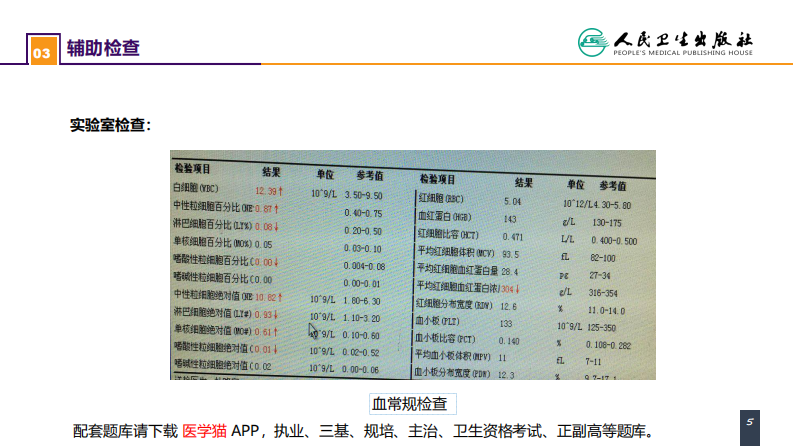Screen dimensions: 793x446
Task: Click the 红细胞分布宽度 (RDW) result 12.6
Action: click(x=509, y=306)
